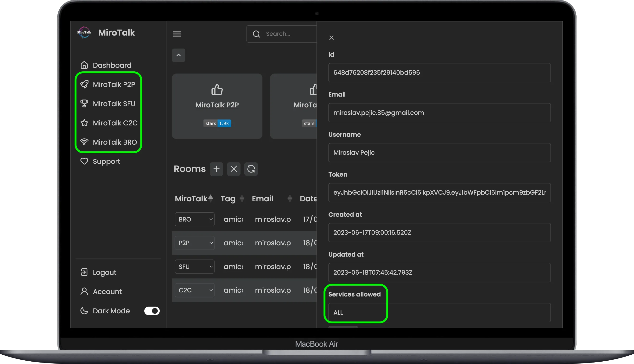634x364 pixels.
Task: Collapse the cards section with chevron-up button
Action: (178, 55)
